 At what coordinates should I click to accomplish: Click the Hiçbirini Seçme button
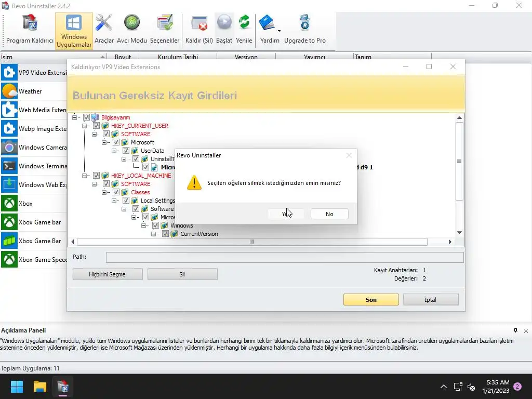(108, 274)
